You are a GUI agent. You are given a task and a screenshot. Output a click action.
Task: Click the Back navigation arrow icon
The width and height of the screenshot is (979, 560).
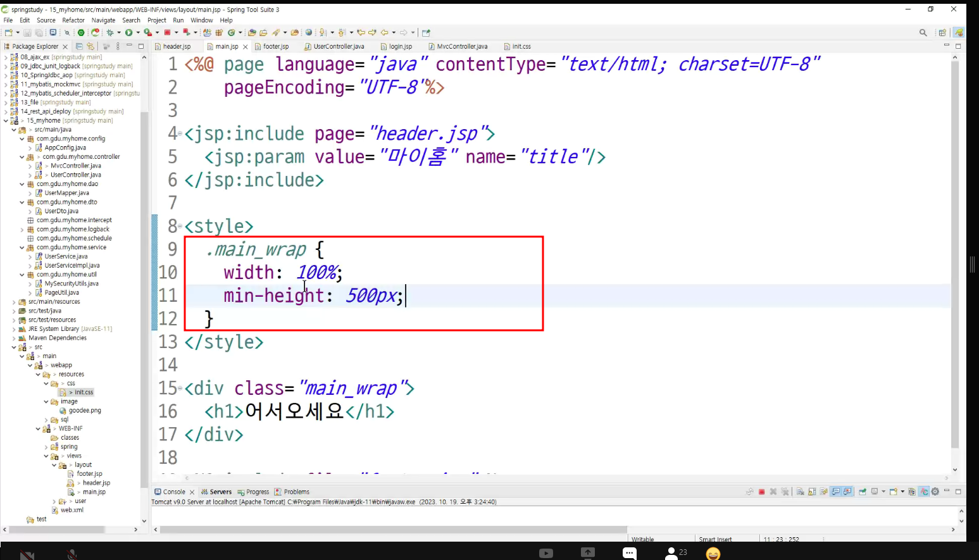point(384,32)
